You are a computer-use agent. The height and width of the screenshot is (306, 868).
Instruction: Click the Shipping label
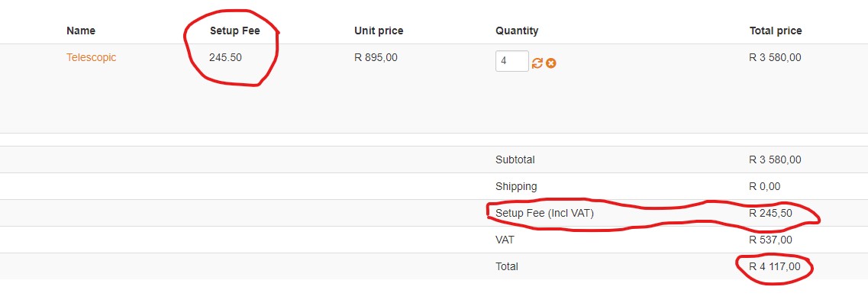coord(516,186)
